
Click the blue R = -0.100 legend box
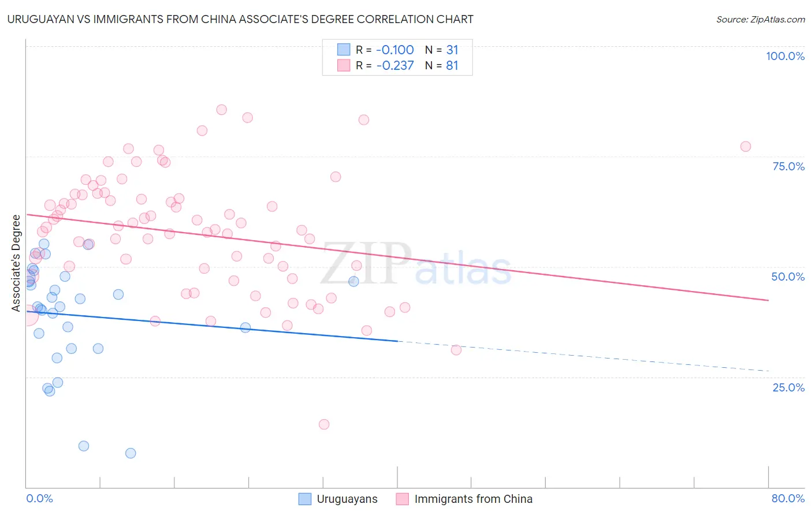(344, 50)
